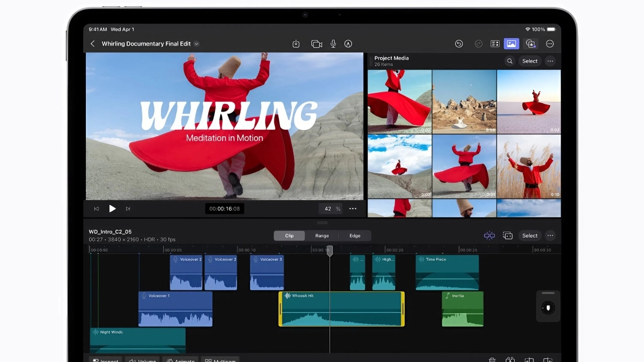Select the Voiceover 3 audio clip
Image resolution: width=644 pixels, height=362 pixels.
(267, 272)
